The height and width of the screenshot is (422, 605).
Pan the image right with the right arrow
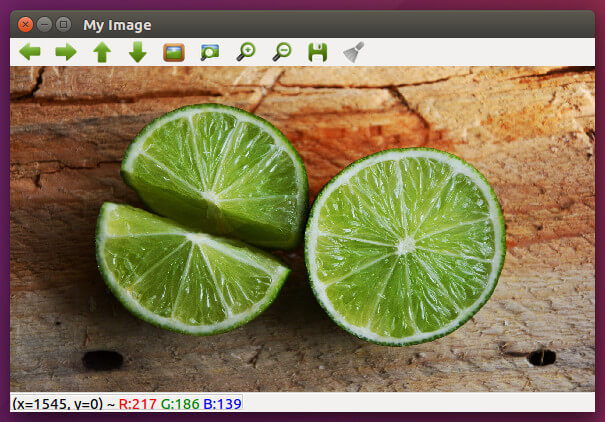(x=66, y=52)
